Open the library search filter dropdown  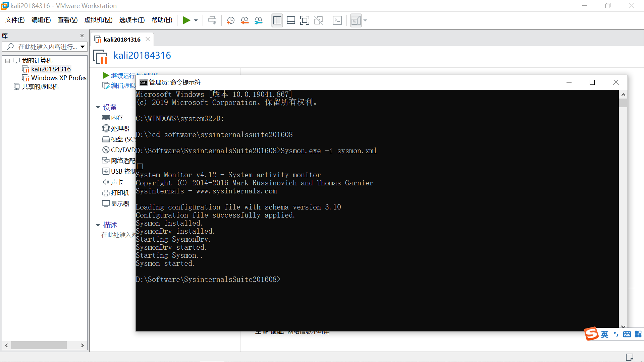pyautogui.click(x=83, y=47)
